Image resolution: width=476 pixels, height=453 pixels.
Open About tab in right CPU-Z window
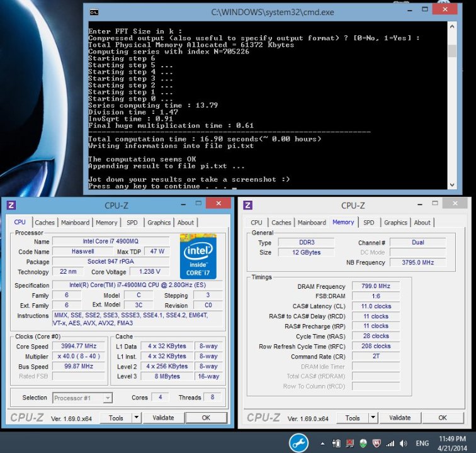coord(422,223)
